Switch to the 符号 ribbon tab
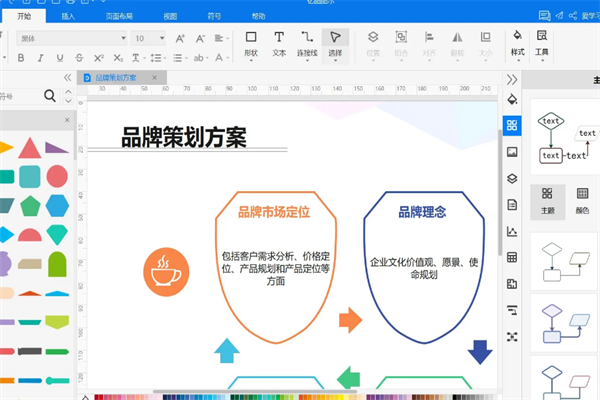 [214, 16]
